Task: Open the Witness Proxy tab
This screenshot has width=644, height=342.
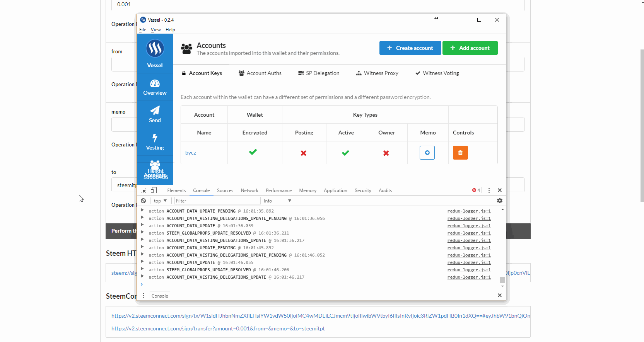Action: pyautogui.click(x=377, y=73)
